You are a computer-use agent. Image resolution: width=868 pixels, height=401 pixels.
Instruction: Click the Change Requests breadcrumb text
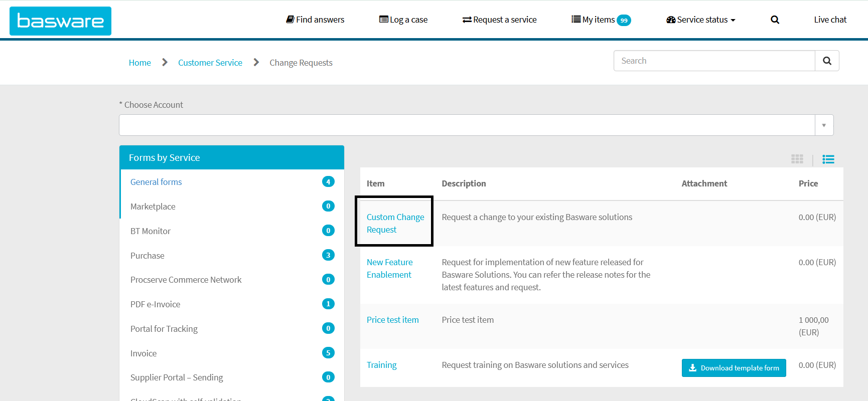[301, 63]
